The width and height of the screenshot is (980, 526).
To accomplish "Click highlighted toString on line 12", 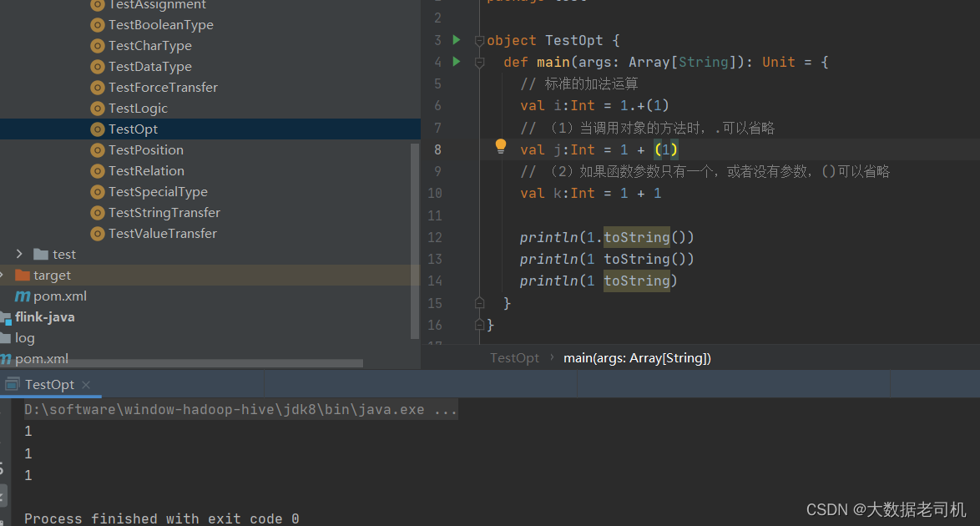I will (x=636, y=237).
